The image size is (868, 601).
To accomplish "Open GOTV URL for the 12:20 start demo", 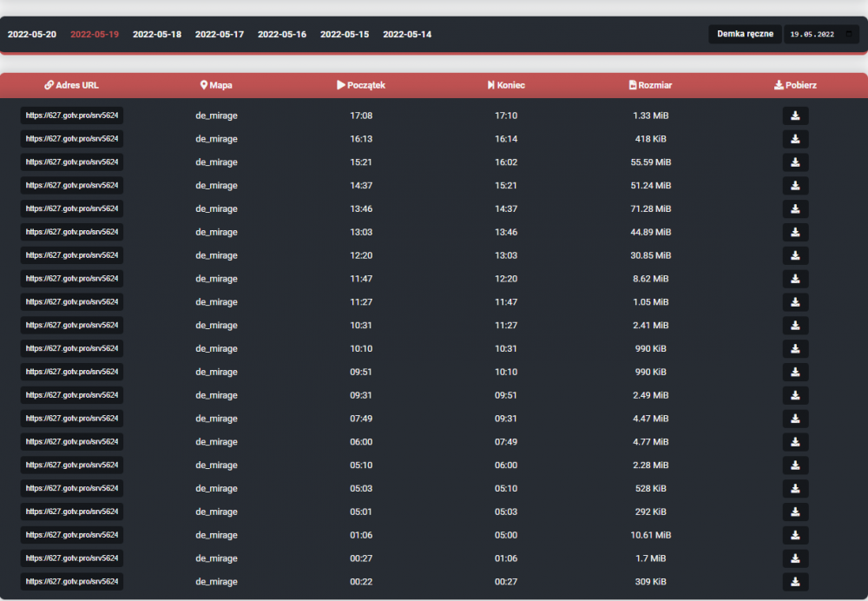I will coord(72,255).
